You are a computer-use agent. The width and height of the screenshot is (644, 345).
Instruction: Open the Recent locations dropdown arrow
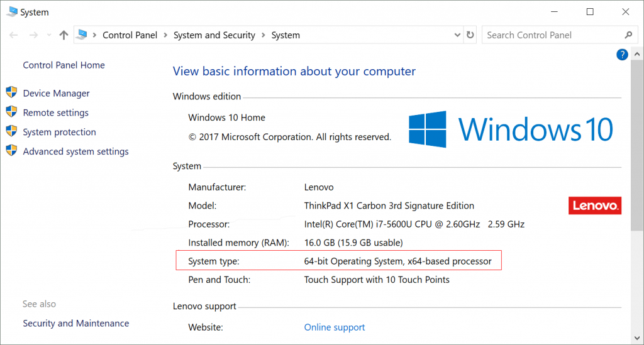click(x=49, y=36)
